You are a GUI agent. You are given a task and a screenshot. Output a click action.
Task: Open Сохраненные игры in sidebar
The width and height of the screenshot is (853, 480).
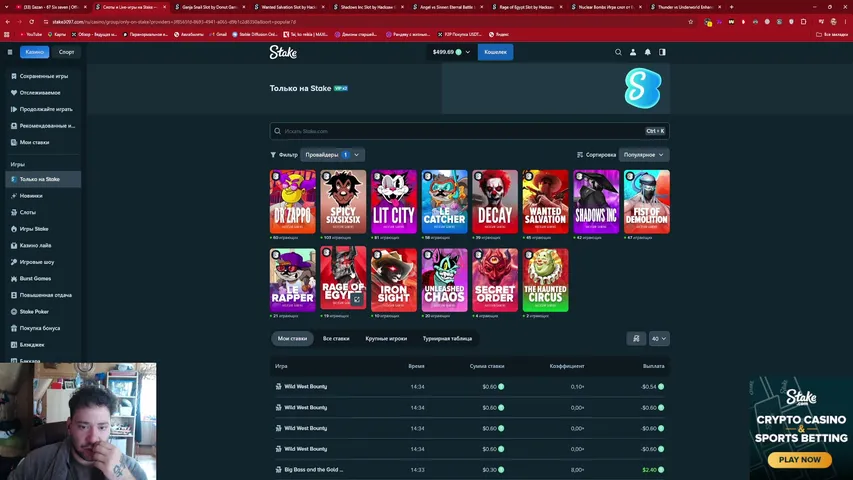coord(43,76)
